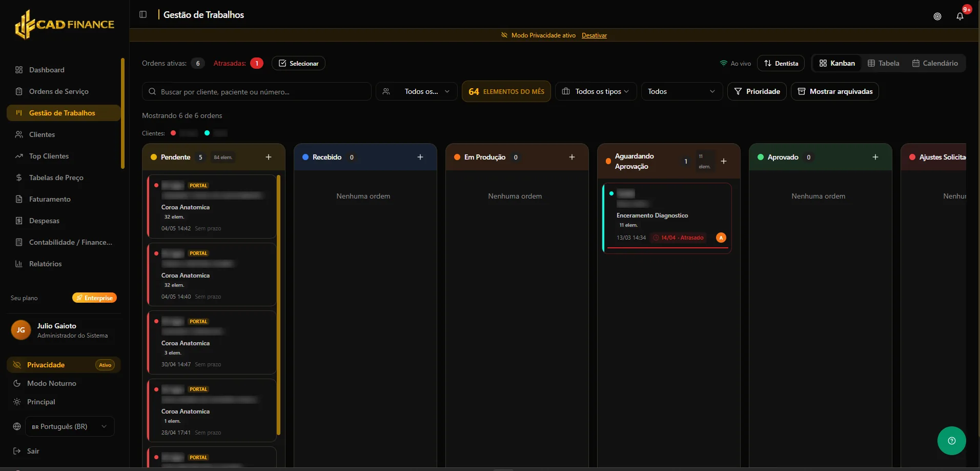Switch to Calendário view
980x471 pixels.
[935, 63]
